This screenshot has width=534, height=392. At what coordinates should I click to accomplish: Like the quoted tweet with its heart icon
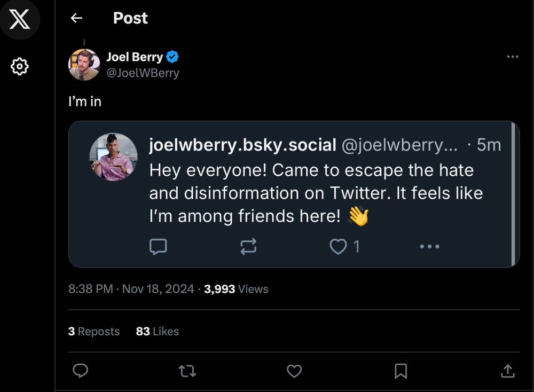(338, 246)
